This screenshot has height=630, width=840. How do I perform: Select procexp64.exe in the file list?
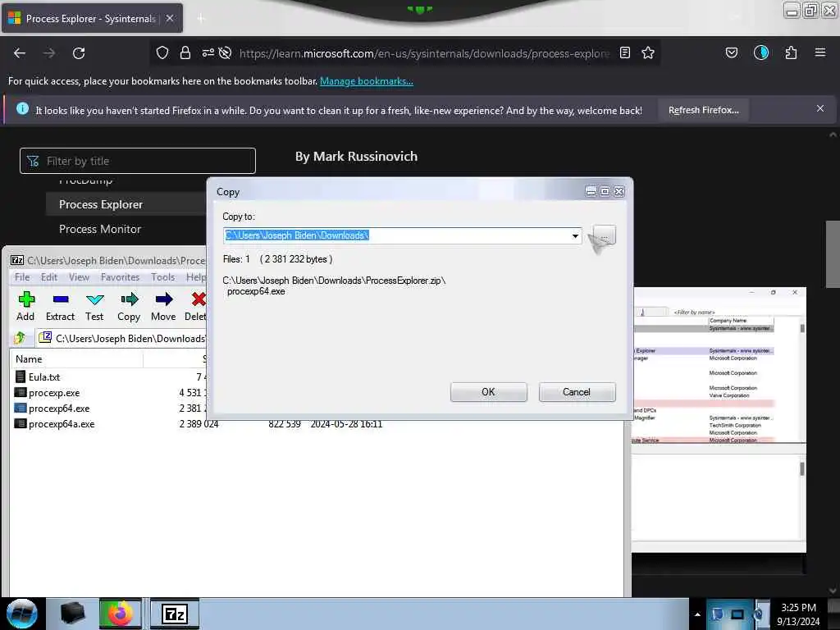pyautogui.click(x=59, y=409)
